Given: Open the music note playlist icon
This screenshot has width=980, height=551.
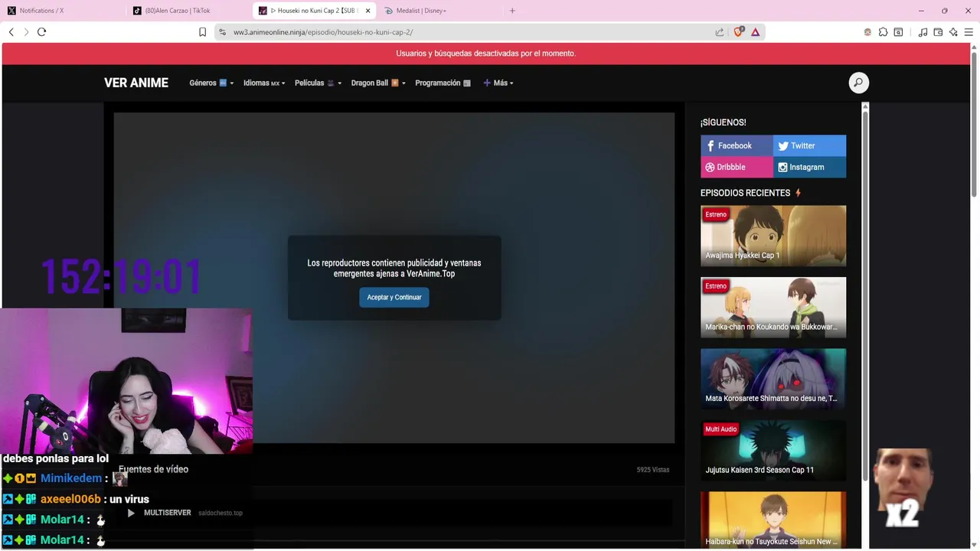Looking at the screenshot, I should click(x=923, y=32).
